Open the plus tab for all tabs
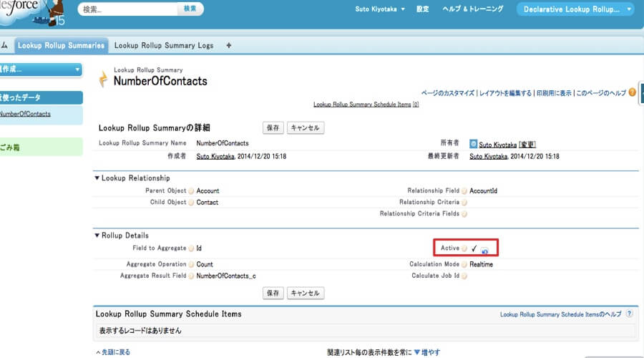 229,45
